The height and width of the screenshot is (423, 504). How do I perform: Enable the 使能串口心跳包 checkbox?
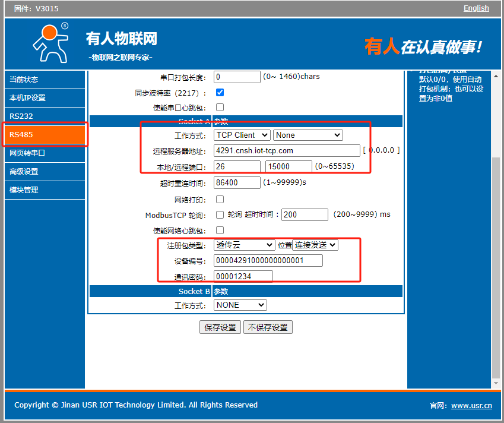(220, 107)
